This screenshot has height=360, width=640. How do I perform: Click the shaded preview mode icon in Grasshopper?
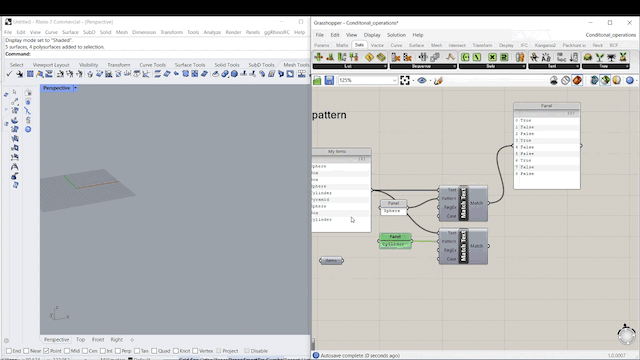click(605, 80)
